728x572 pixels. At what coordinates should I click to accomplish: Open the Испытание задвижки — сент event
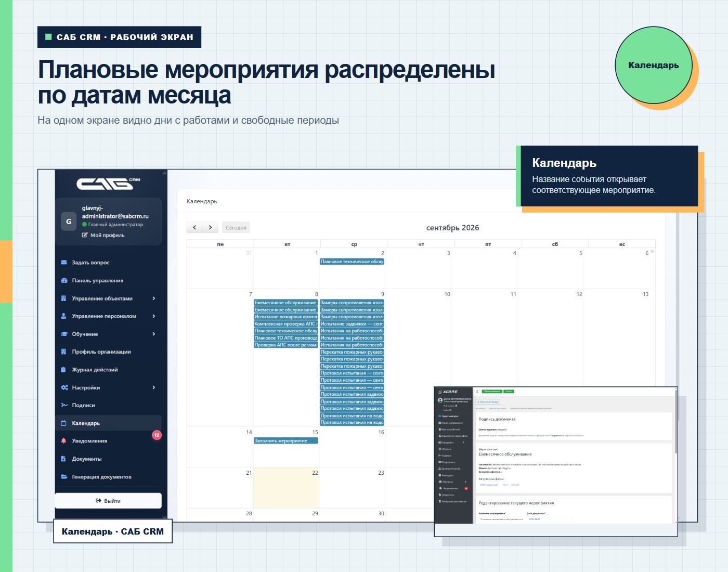[352, 324]
